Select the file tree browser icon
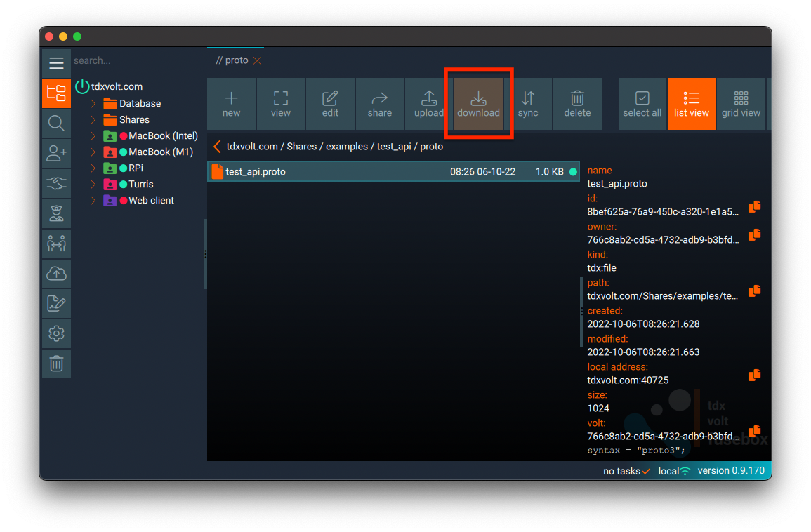This screenshot has height=532, width=811. [x=56, y=93]
